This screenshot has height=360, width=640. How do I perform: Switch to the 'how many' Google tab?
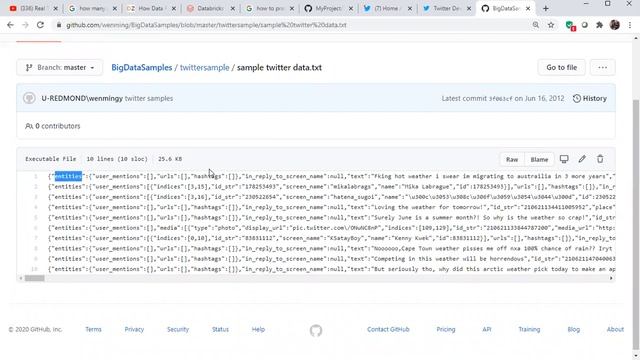92,8
